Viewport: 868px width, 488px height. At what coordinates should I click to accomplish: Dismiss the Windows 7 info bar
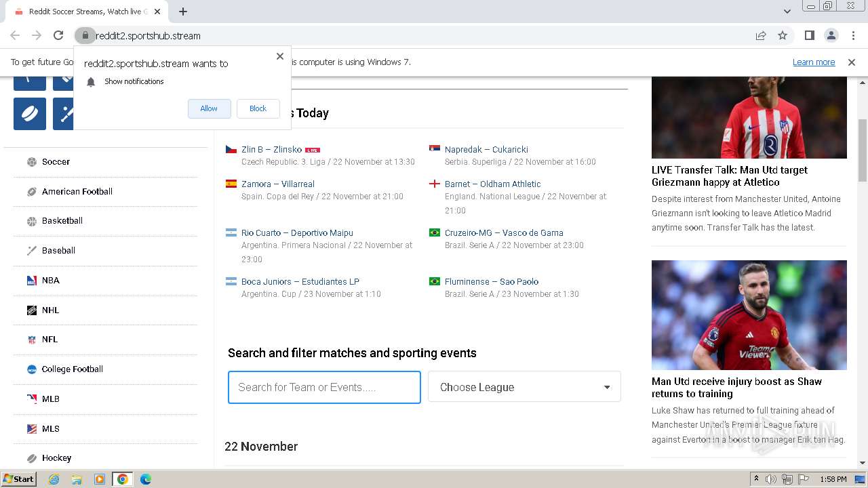coord(852,62)
